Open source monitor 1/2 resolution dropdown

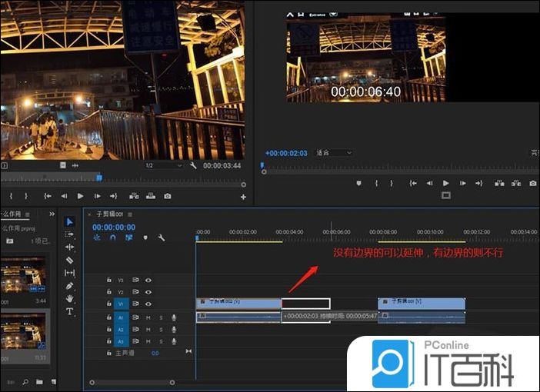click(163, 165)
